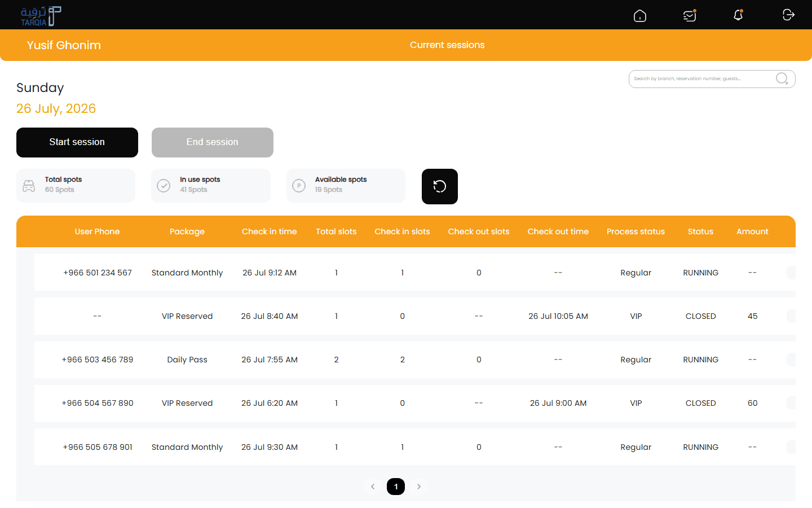Image resolution: width=812 pixels, height=508 pixels.
Task: Click the Check in time column header
Action: [x=270, y=231]
